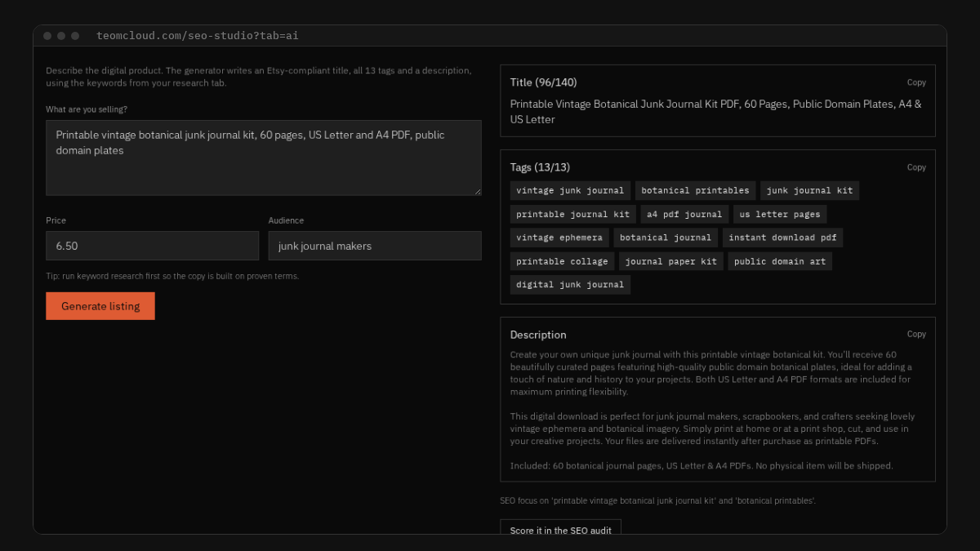Click the keyword research tip text
This screenshot has height=551, width=980.
pyautogui.click(x=172, y=276)
